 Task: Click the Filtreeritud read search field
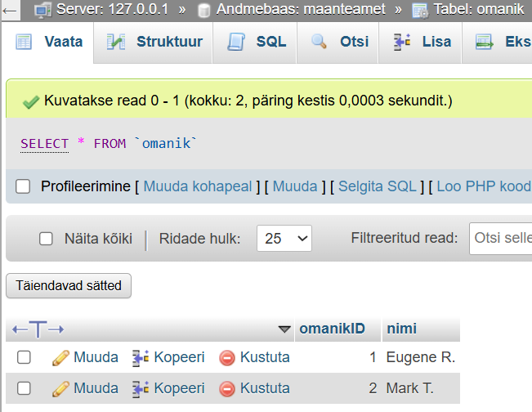[x=500, y=239]
